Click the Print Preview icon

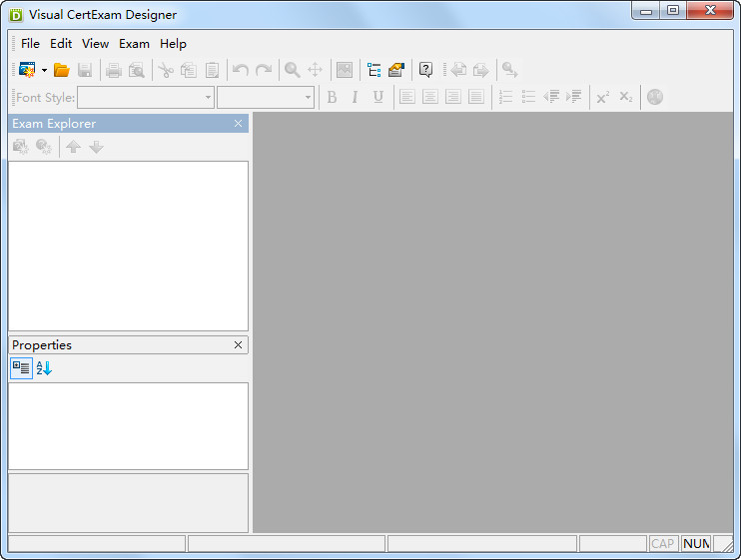pyautogui.click(x=137, y=70)
